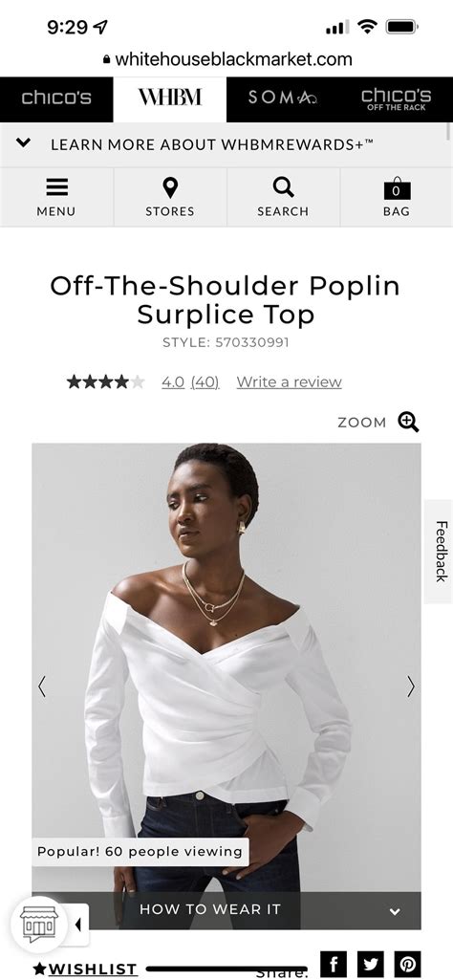
Task: Open the hamburger MENU icon
Action: coord(56,188)
